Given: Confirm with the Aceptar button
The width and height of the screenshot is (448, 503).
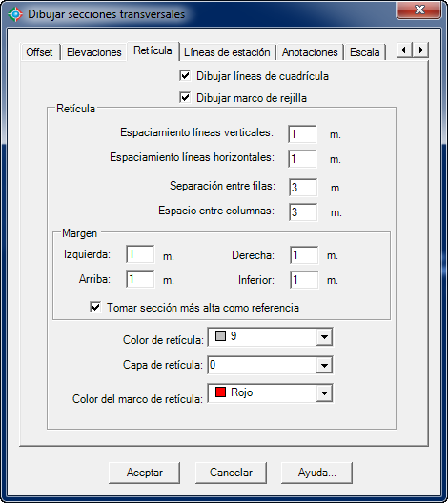Looking at the screenshot, I should point(145,473).
